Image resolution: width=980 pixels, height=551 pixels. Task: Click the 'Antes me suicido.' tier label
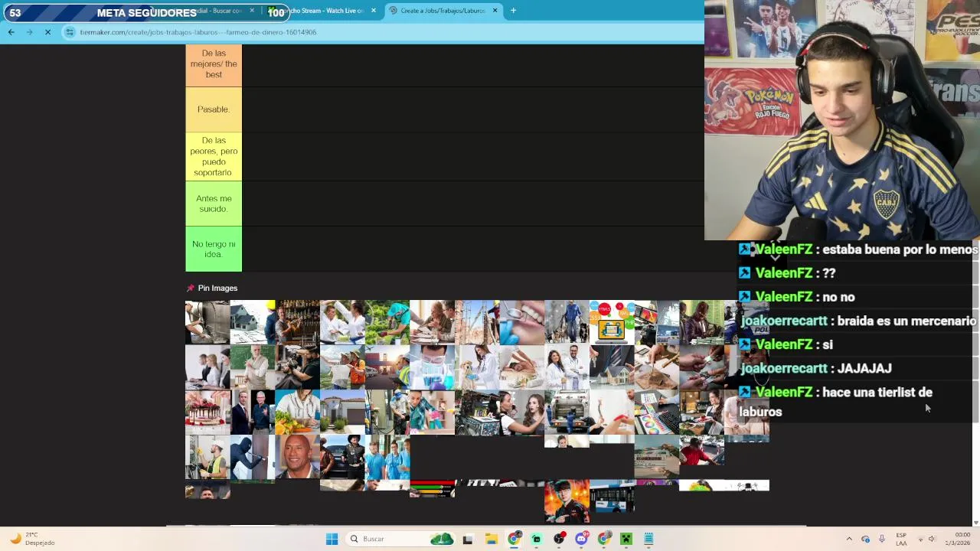(x=214, y=204)
